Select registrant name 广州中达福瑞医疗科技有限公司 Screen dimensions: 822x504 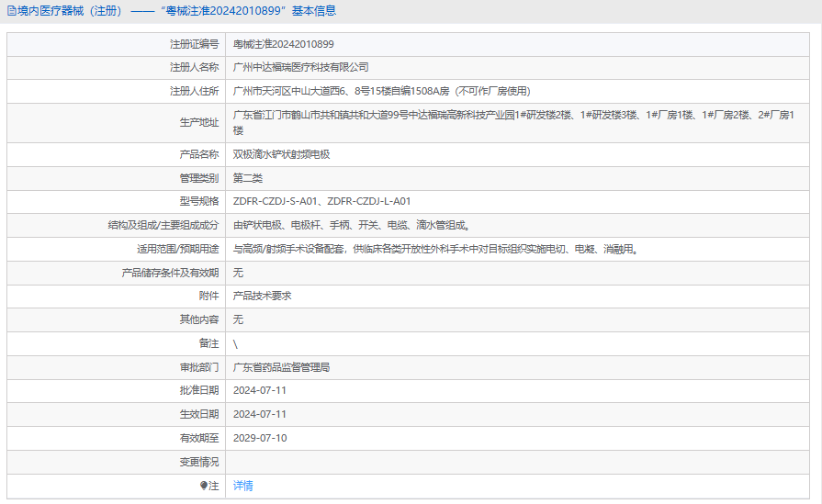(x=300, y=67)
